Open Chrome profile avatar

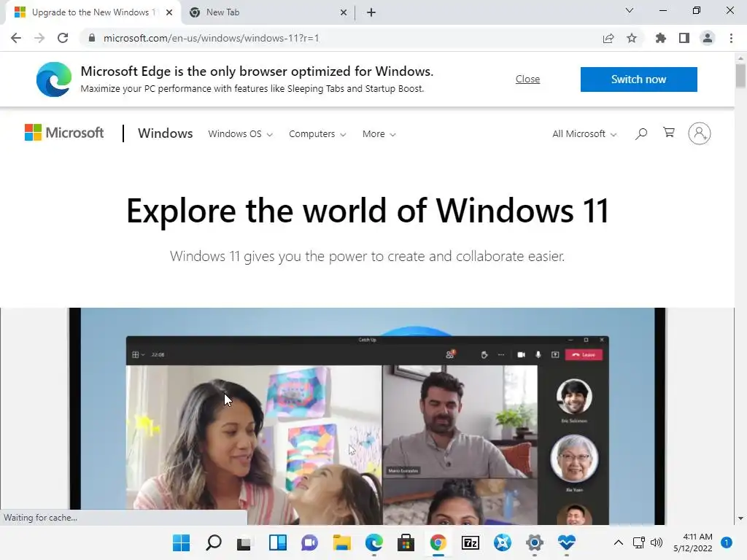(708, 38)
